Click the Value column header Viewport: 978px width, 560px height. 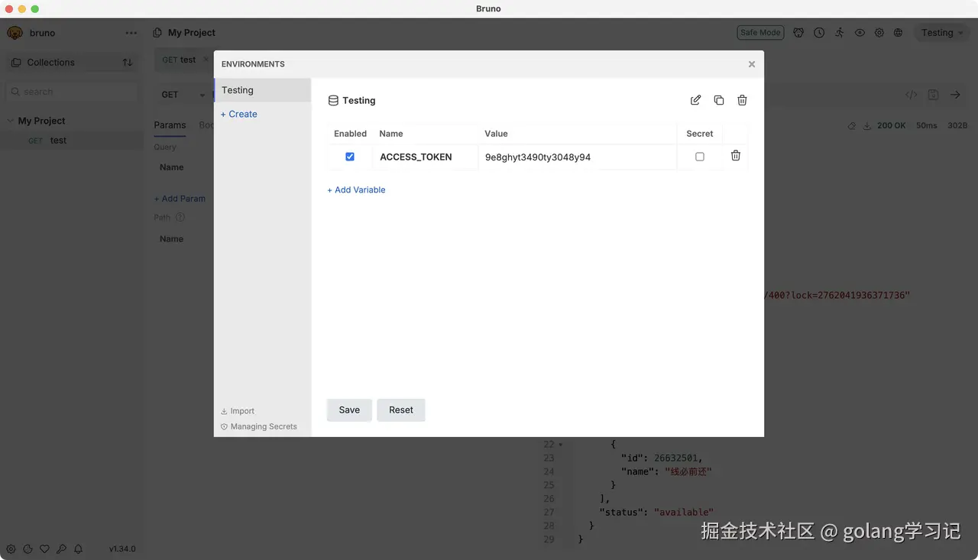pyautogui.click(x=496, y=134)
